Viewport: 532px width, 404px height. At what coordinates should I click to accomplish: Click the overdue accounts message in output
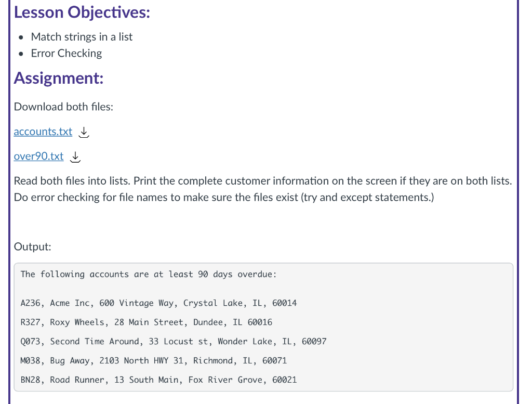[148, 274]
